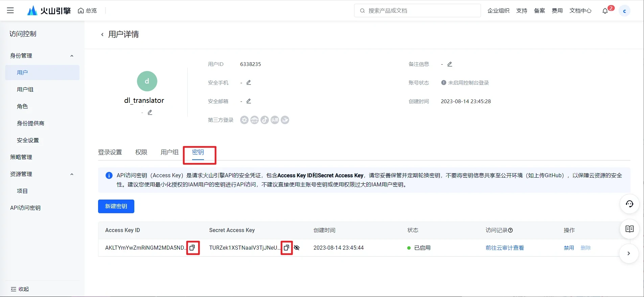Switch to the 用户组 tab

[169, 152]
